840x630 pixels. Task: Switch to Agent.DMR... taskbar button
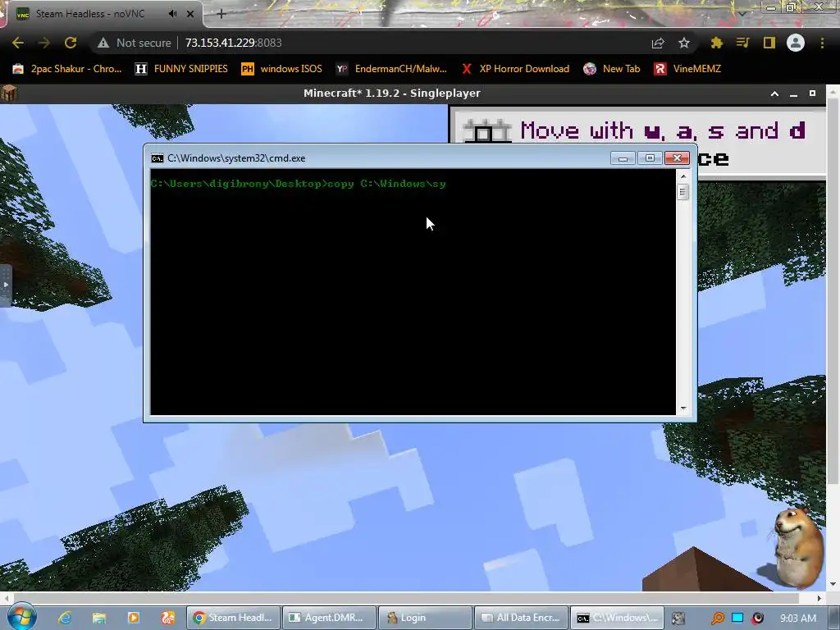coord(329,618)
